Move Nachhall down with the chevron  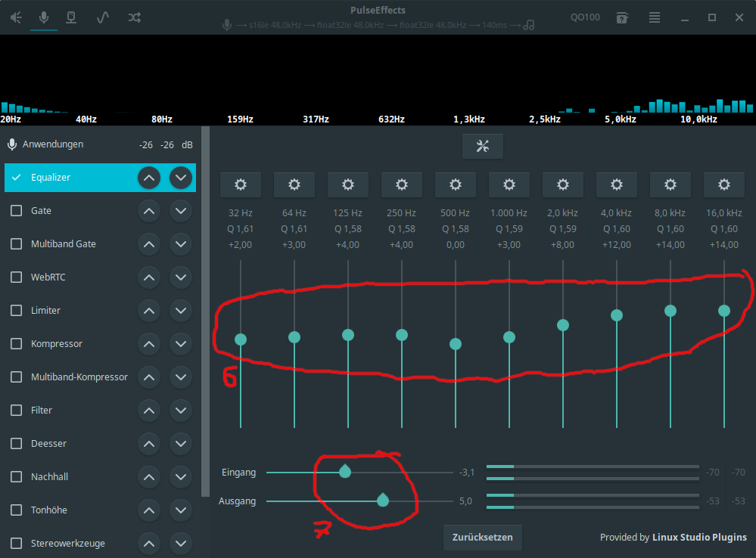[180, 477]
